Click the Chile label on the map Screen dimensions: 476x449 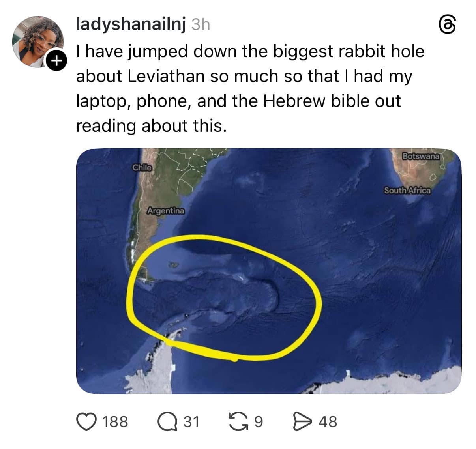[x=142, y=167]
